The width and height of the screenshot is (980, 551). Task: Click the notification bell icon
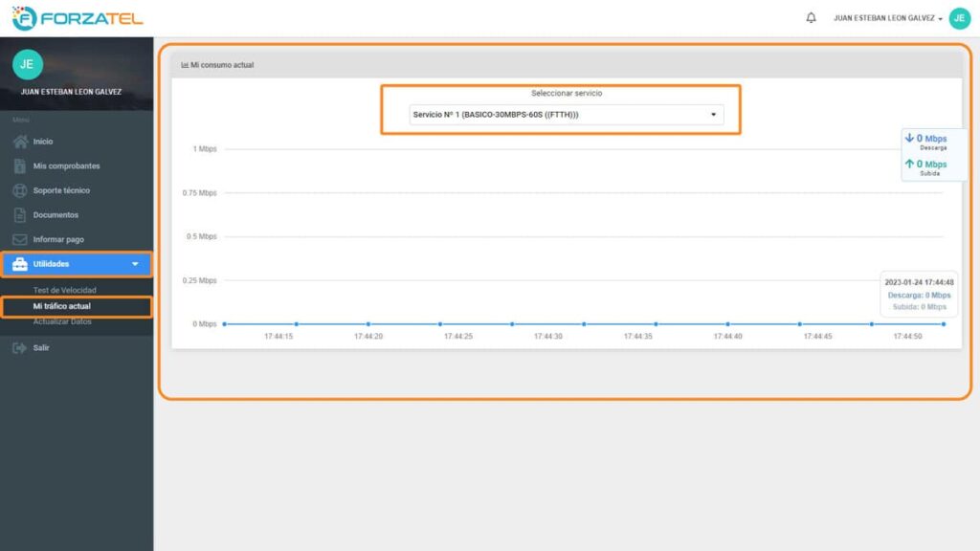point(812,18)
